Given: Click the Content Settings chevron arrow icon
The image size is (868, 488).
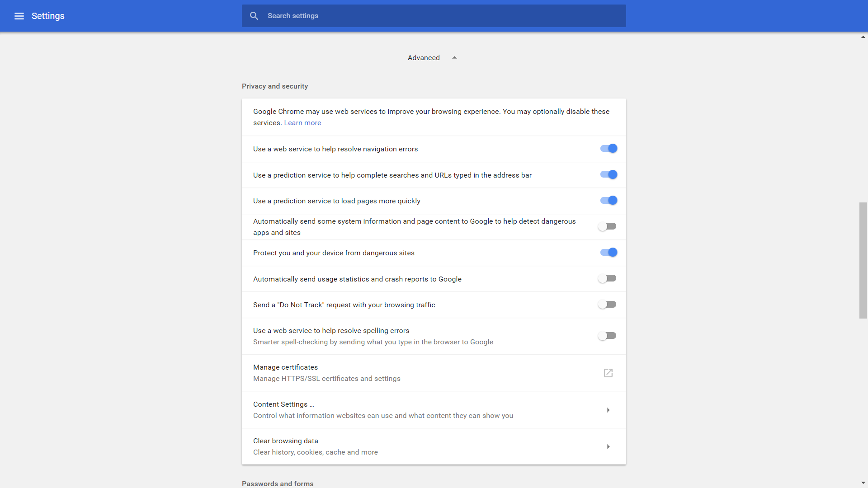Looking at the screenshot, I should (608, 410).
